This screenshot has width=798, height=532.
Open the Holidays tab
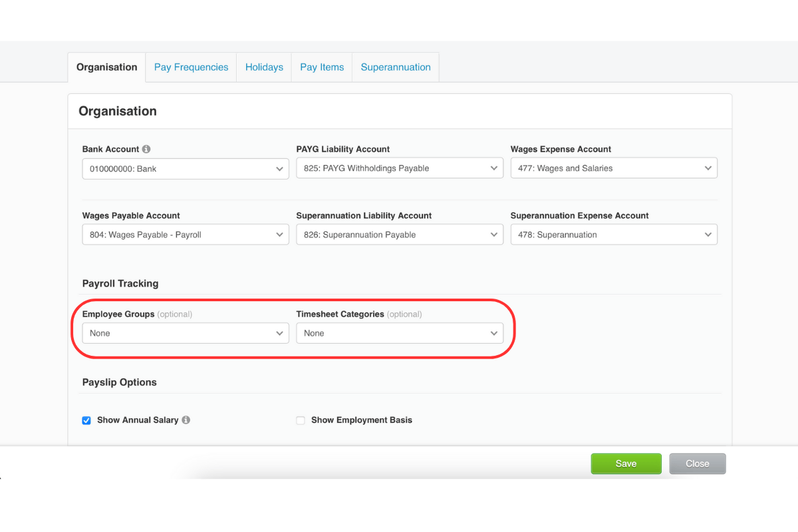264,67
